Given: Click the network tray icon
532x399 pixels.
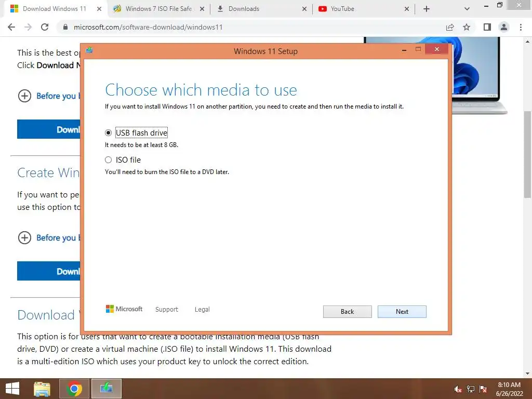Looking at the screenshot, I should point(471,389).
